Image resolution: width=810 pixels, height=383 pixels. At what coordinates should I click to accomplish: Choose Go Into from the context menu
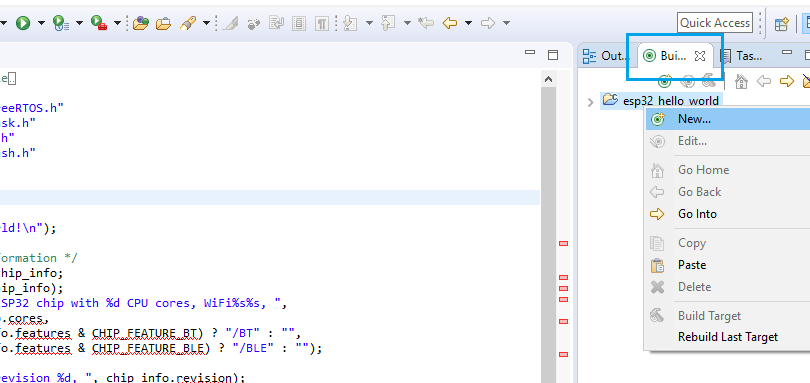point(727,214)
